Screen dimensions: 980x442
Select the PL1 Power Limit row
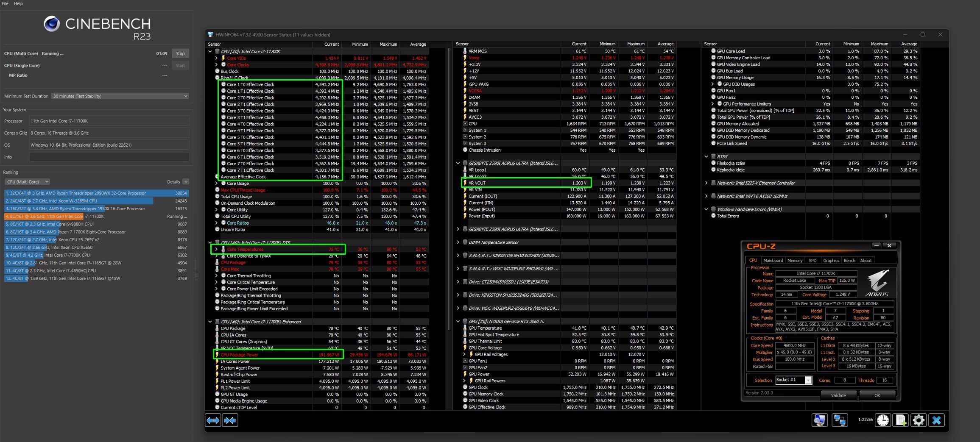322,381
